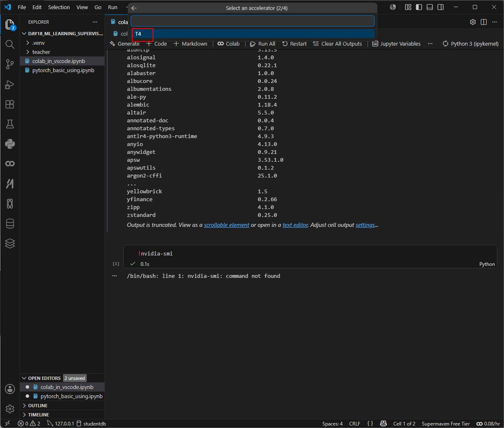Restart the notebook kernel
The width and height of the screenshot is (504, 428).
click(294, 44)
